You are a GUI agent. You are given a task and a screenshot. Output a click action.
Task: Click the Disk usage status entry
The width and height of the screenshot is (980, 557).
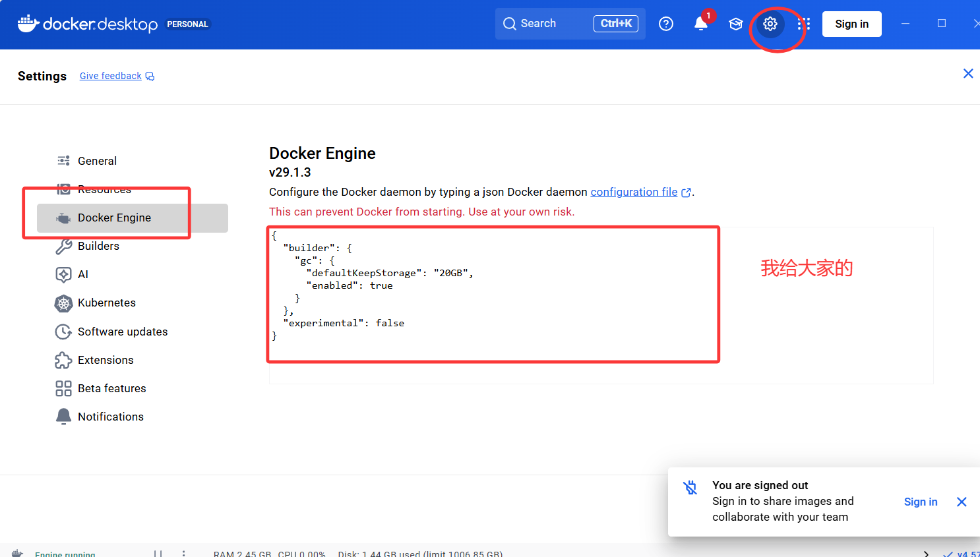[x=420, y=554]
